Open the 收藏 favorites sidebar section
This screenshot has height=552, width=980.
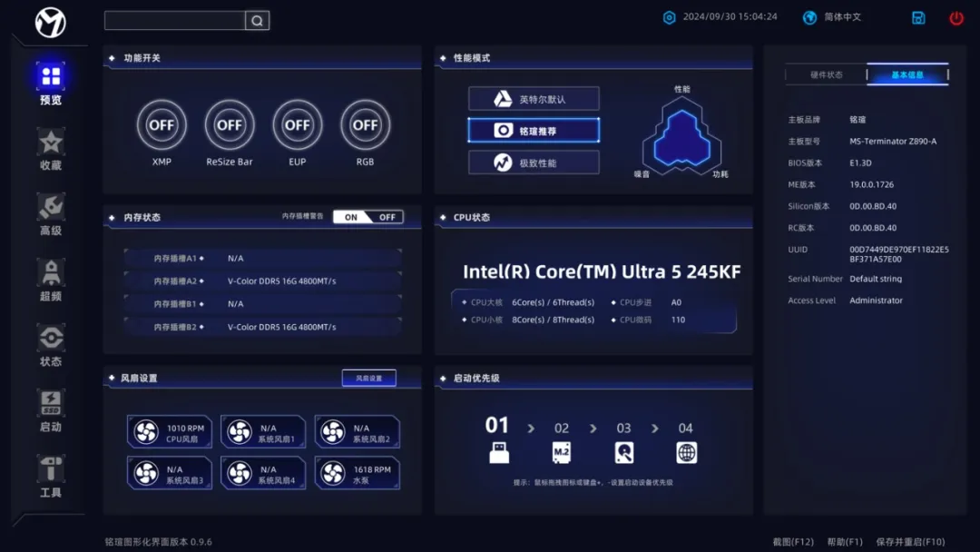pyautogui.click(x=51, y=149)
